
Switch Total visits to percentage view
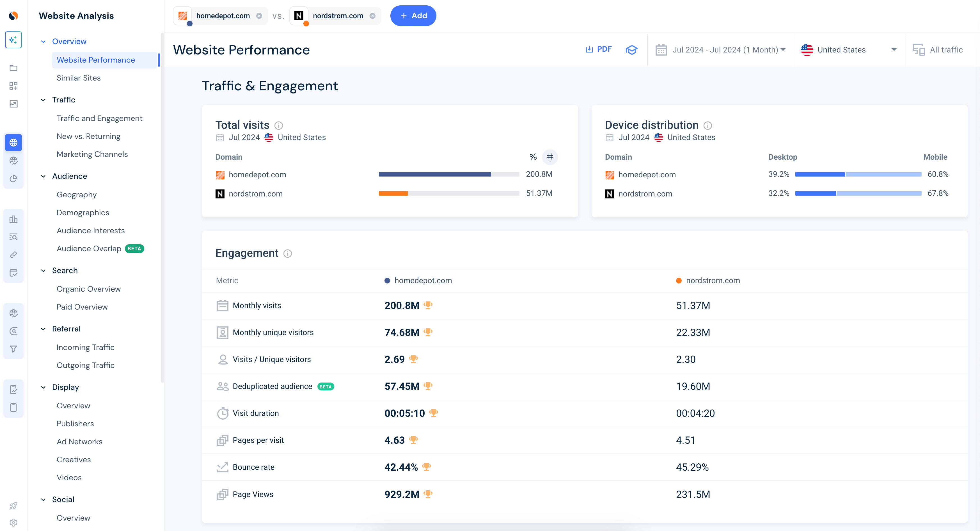point(533,157)
